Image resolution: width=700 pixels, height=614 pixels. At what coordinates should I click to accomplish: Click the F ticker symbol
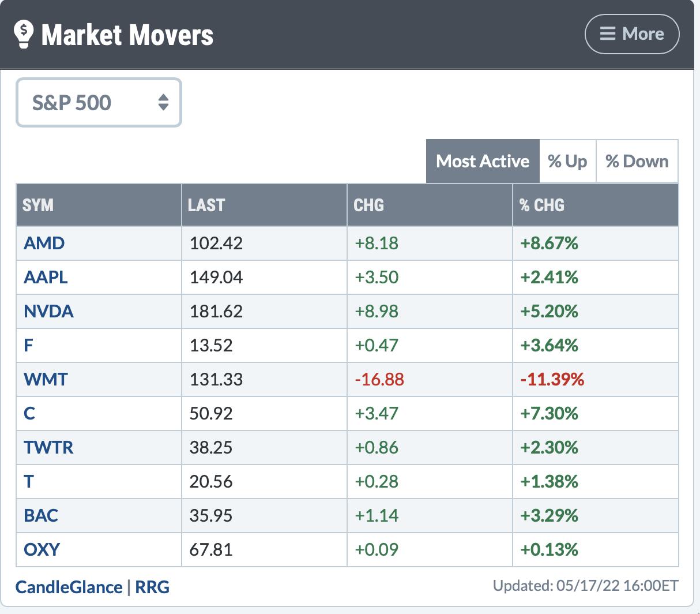[x=29, y=345]
